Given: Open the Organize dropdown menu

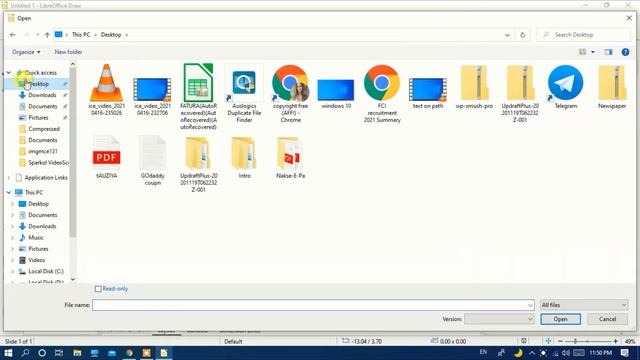Looking at the screenshot, I should click(x=26, y=52).
